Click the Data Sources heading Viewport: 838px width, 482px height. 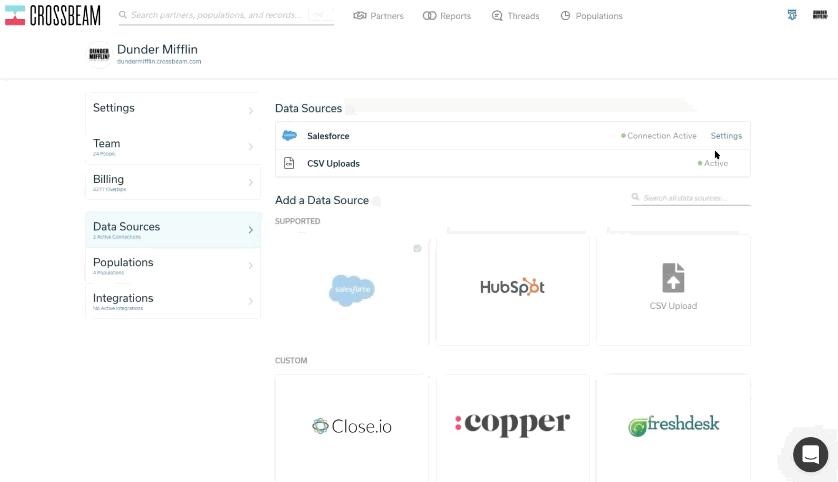[x=308, y=108]
